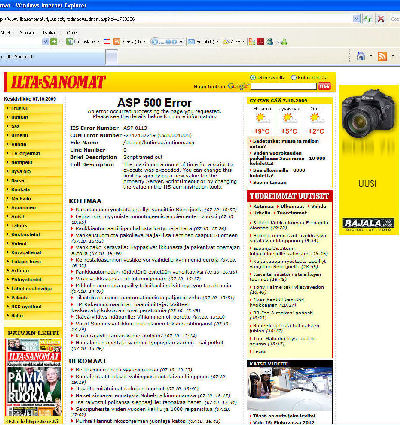The width and height of the screenshot is (400, 425).
Task: Open the camera advertisement banner
Action: click(369, 160)
